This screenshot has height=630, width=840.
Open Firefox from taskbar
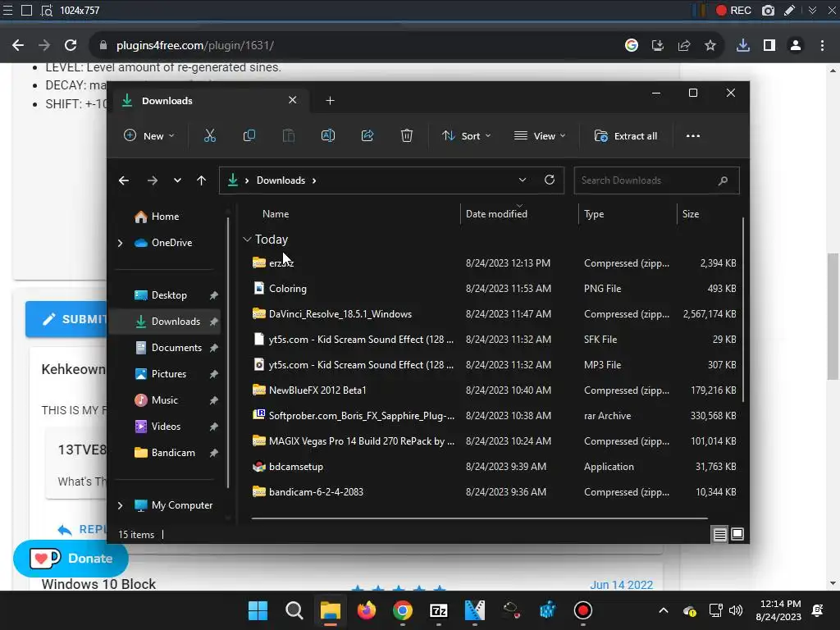click(x=367, y=610)
